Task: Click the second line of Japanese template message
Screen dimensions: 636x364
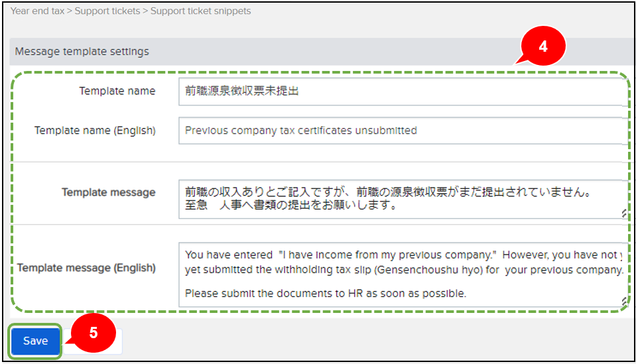Action: pos(292,206)
